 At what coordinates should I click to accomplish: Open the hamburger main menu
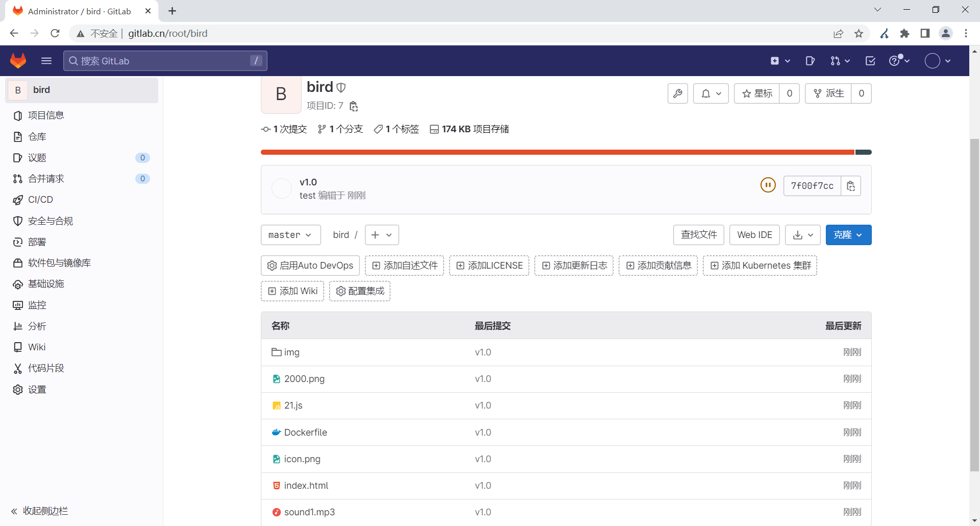click(x=46, y=61)
